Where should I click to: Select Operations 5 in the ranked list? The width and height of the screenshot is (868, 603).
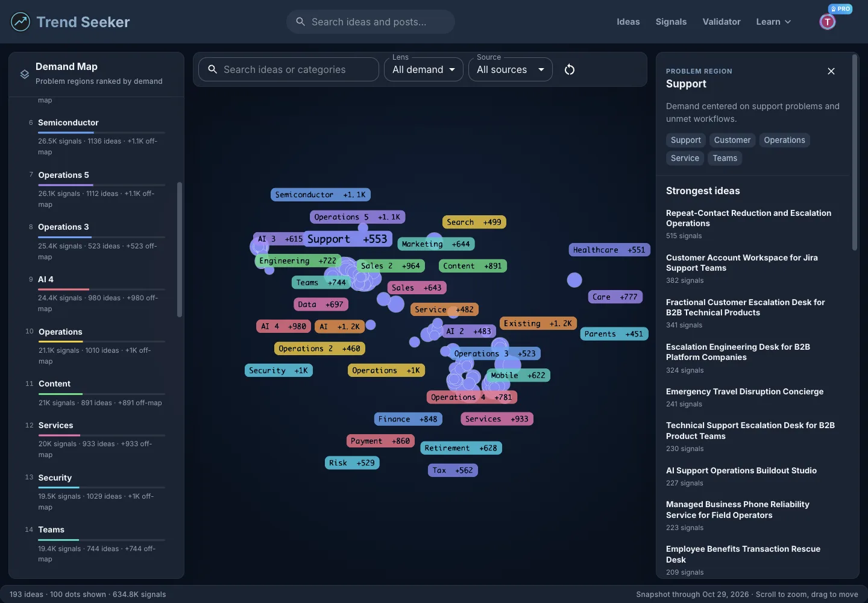tap(96, 189)
